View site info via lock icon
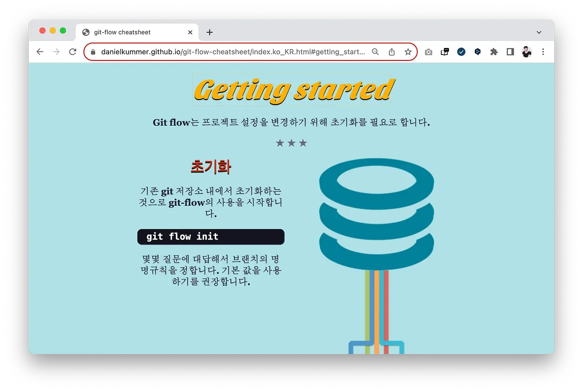 [x=93, y=52]
